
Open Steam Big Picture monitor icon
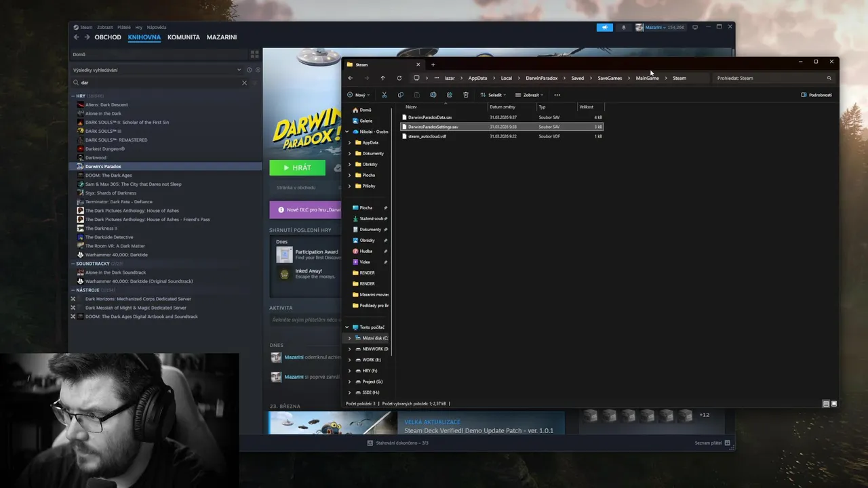pos(695,27)
